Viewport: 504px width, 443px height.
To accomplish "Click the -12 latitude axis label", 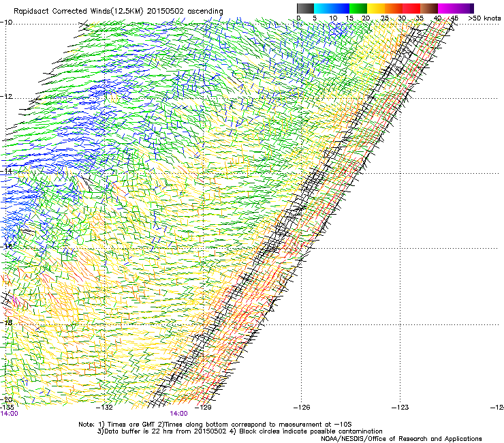I will click(6, 97).
